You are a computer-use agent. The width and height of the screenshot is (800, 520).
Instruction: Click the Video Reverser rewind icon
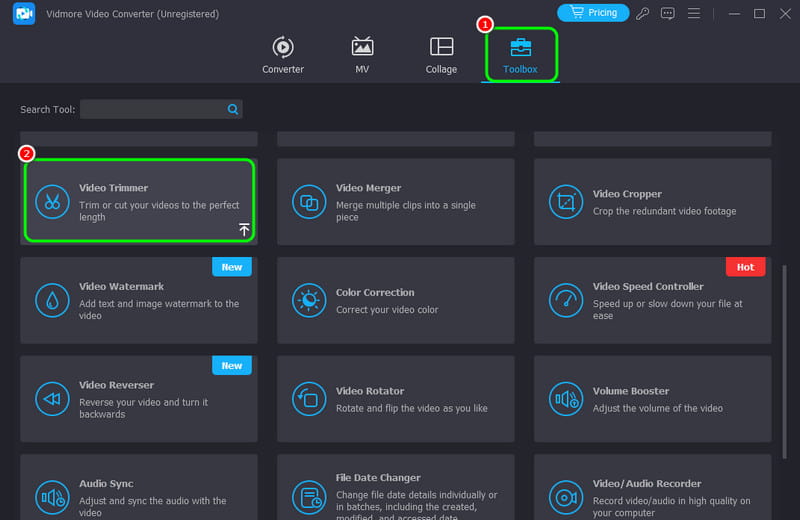tap(51, 398)
